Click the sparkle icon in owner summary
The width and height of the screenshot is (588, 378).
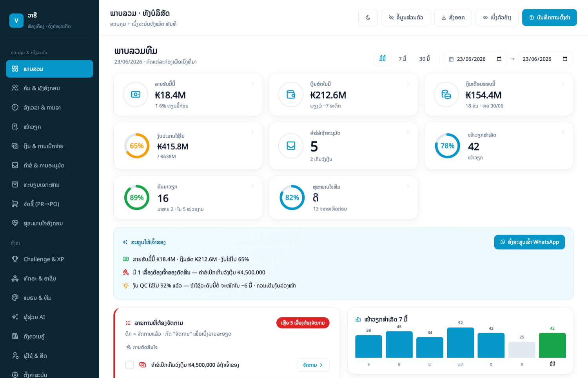pos(125,242)
